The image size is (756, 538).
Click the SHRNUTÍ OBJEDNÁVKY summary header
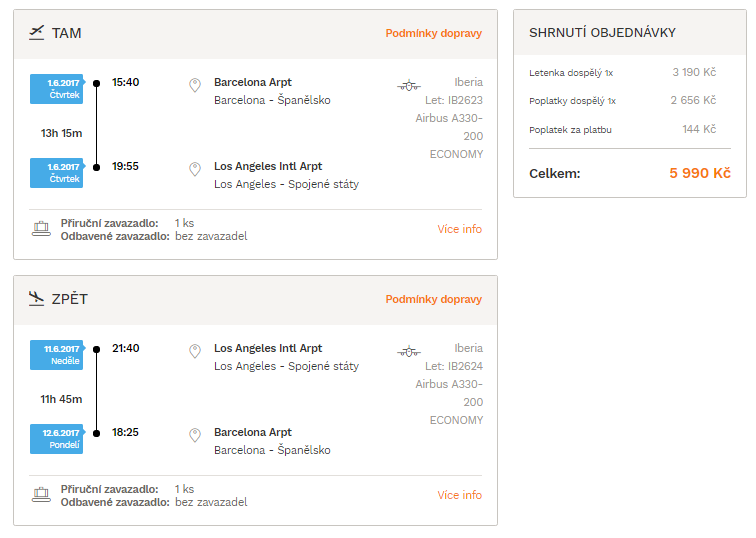click(x=602, y=33)
